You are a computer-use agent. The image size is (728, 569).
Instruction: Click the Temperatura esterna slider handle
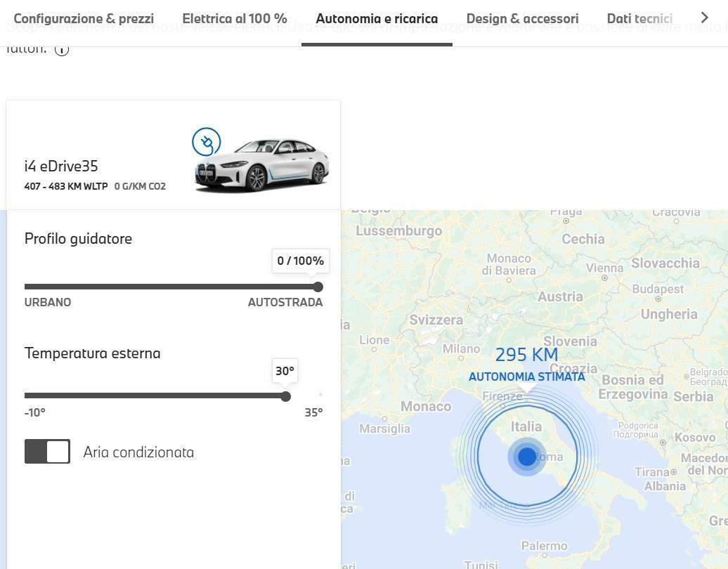point(286,396)
